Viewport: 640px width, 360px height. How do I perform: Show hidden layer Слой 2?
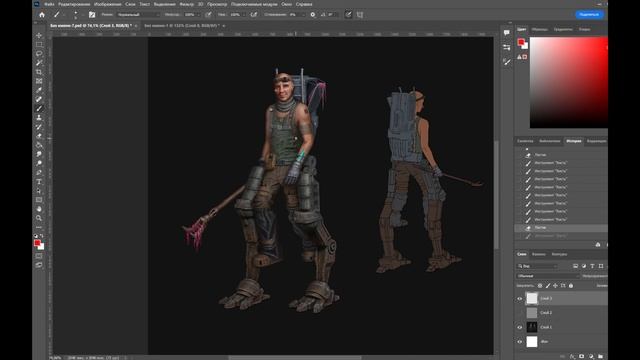[x=520, y=313]
